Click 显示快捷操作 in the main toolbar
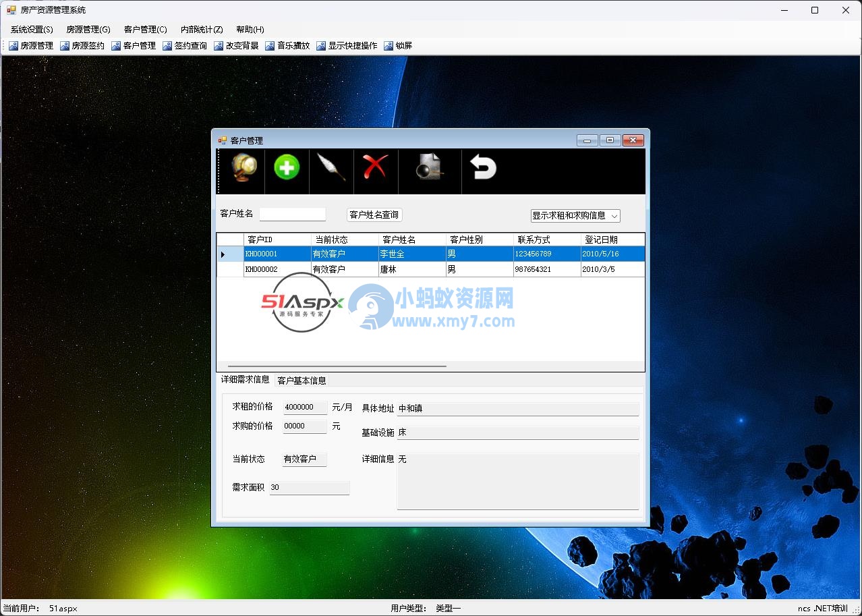 347,46
